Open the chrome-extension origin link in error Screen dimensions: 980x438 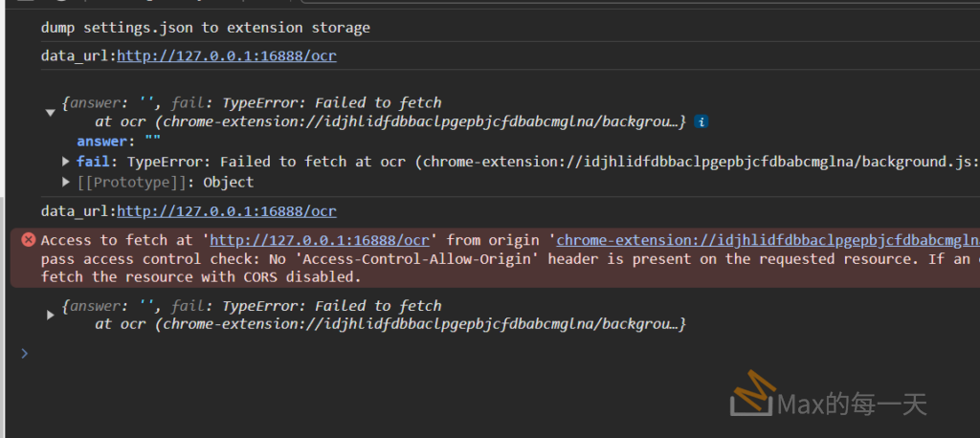pos(767,240)
